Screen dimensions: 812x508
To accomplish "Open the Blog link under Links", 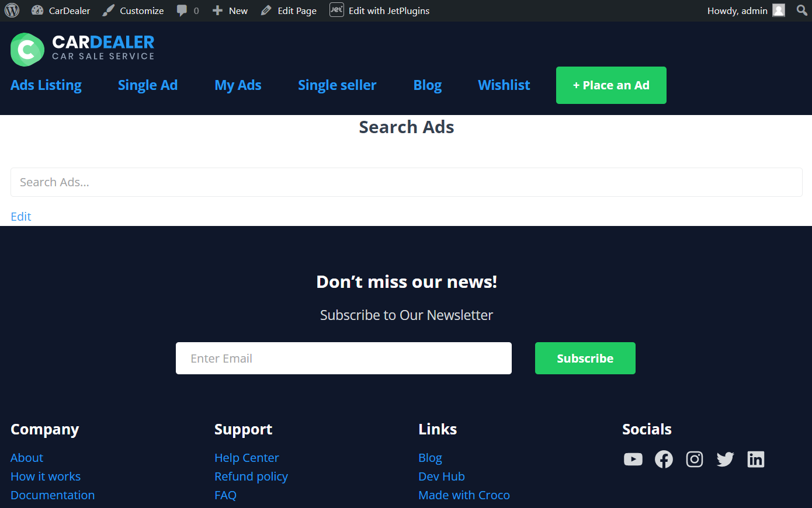I will coord(430,458).
